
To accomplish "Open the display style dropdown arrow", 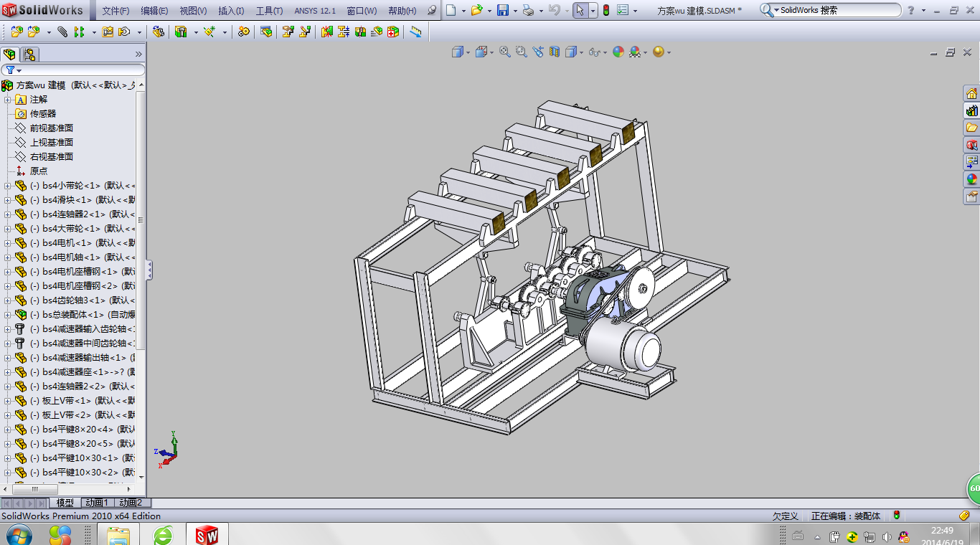I will click(x=581, y=52).
